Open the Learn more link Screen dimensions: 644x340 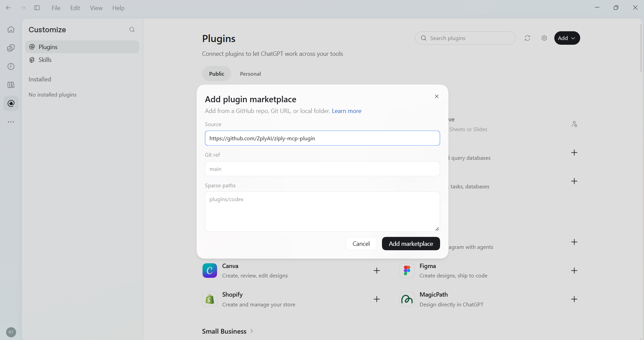coord(347,111)
